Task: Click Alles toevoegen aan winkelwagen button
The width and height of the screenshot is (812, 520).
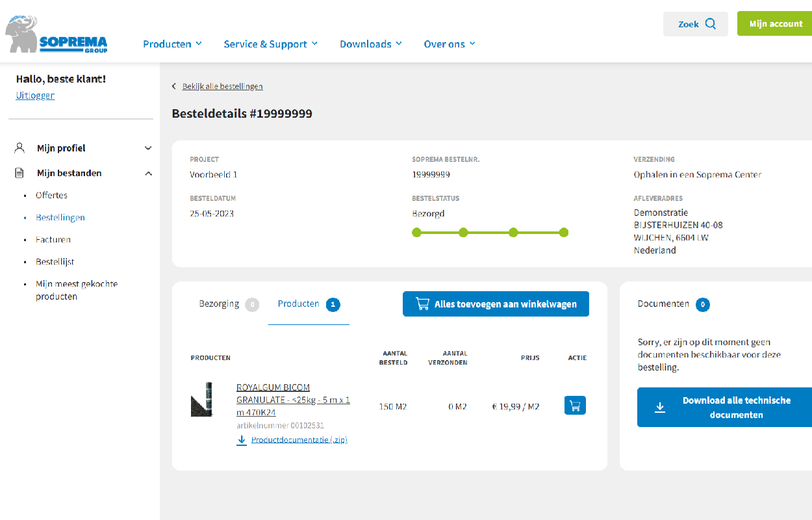Action: 496,304
